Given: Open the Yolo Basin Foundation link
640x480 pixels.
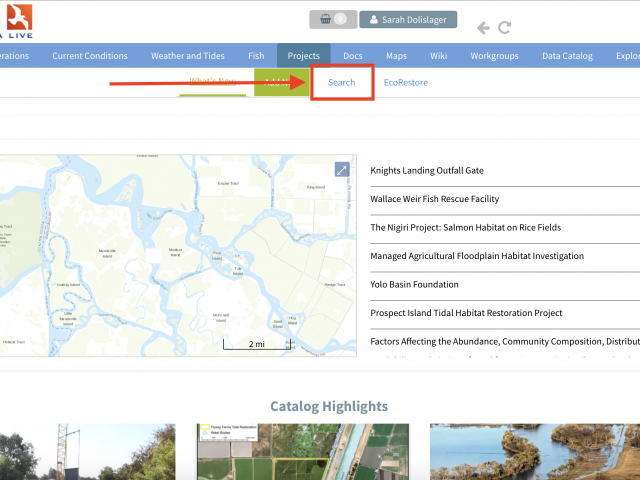Looking at the screenshot, I should pos(414,285).
